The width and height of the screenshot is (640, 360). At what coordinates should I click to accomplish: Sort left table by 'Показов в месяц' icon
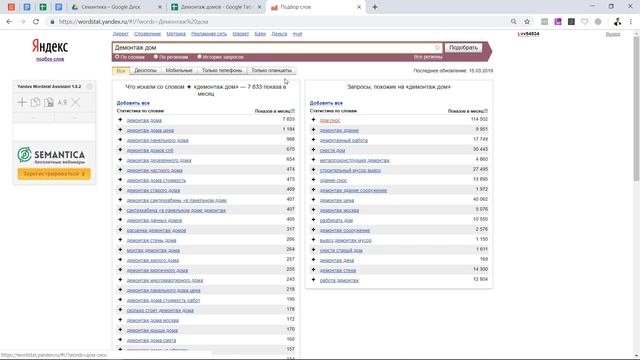click(x=293, y=111)
